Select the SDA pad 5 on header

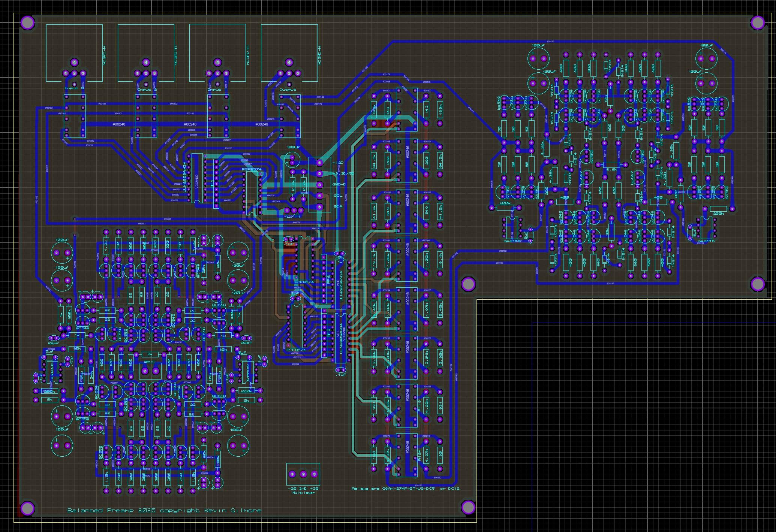coord(319,207)
